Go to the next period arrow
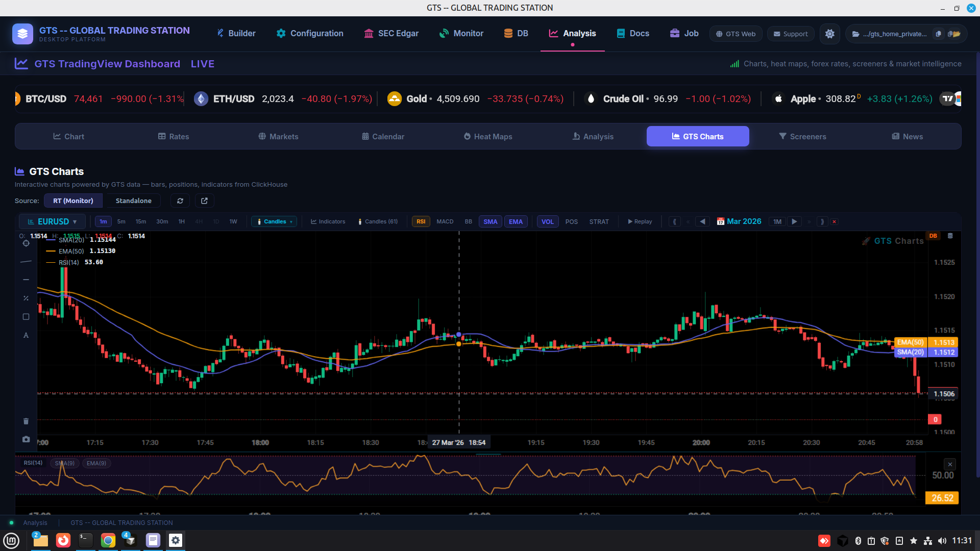Image resolution: width=980 pixels, height=551 pixels. click(794, 221)
